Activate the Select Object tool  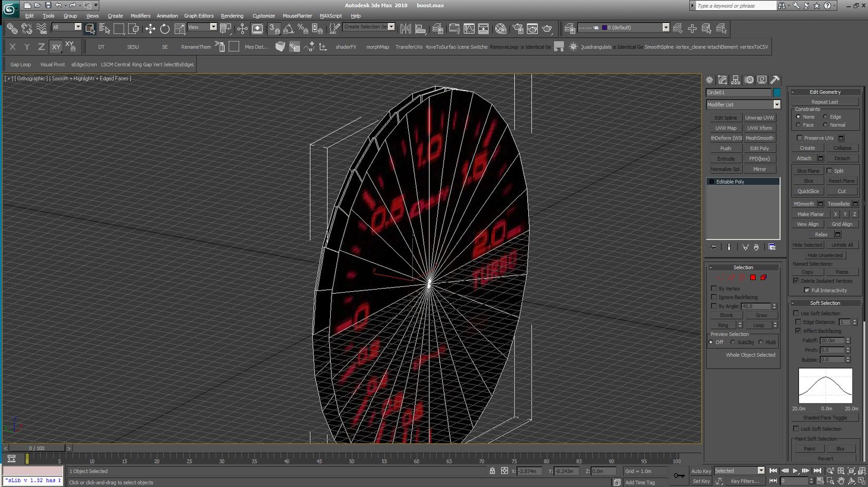pos(90,28)
